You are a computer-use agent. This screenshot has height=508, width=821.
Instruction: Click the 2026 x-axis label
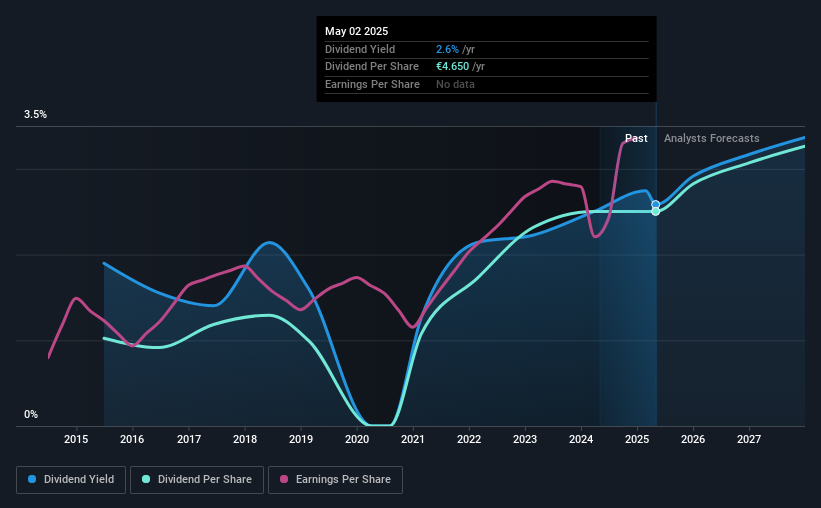click(693, 439)
